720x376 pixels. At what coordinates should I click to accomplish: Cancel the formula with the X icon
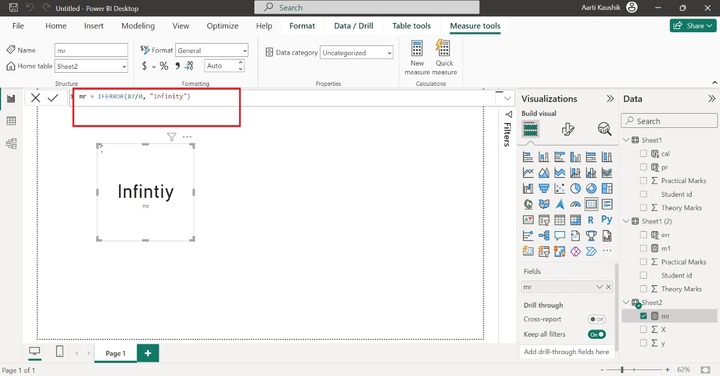tap(35, 97)
